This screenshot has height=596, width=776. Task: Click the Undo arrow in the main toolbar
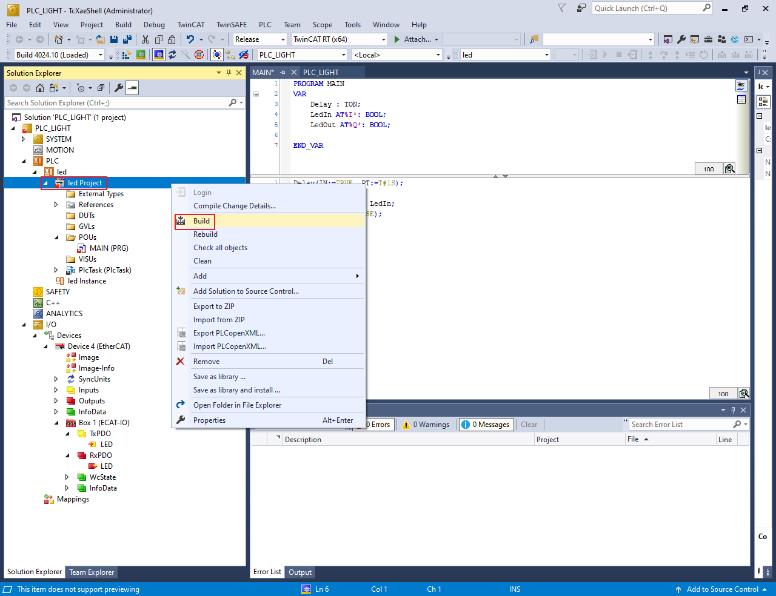click(x=190, y=39)
